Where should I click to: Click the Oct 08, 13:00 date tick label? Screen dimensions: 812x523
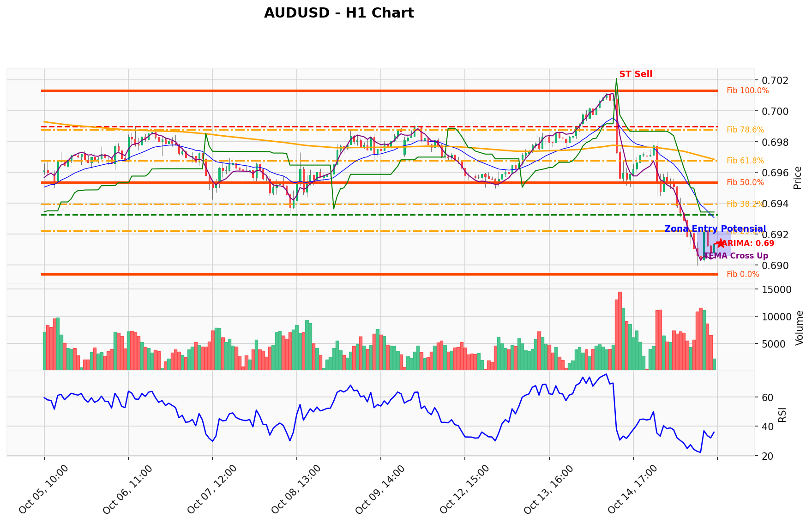click(296, 489)
